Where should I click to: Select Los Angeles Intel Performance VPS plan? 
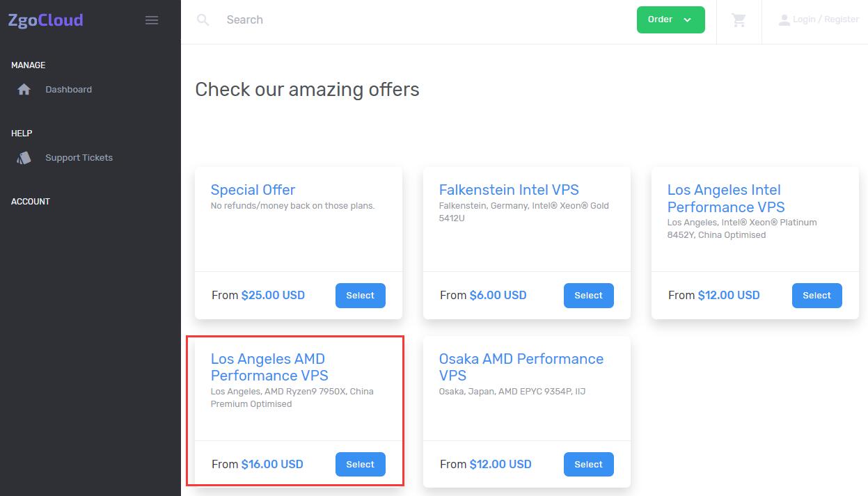817,296
